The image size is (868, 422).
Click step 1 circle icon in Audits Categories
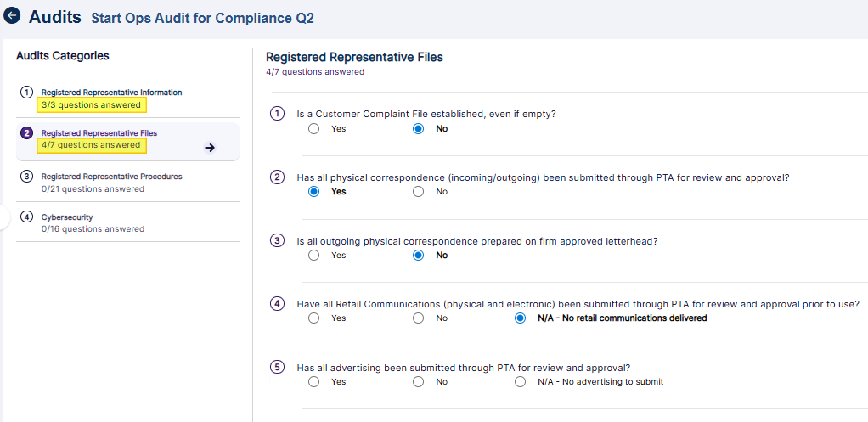point(27,93)
